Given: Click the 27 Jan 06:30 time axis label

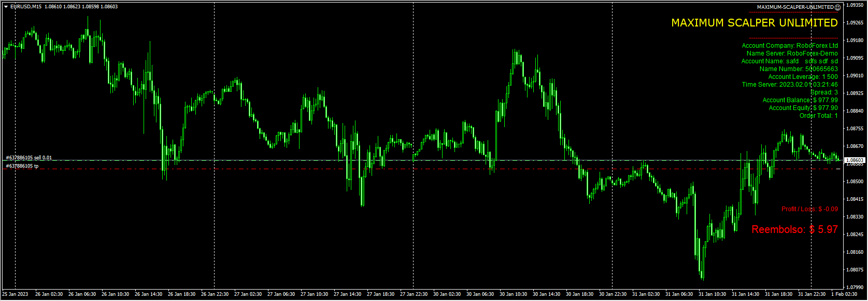Looking at the screenshot, I should [x=281, y=294].
